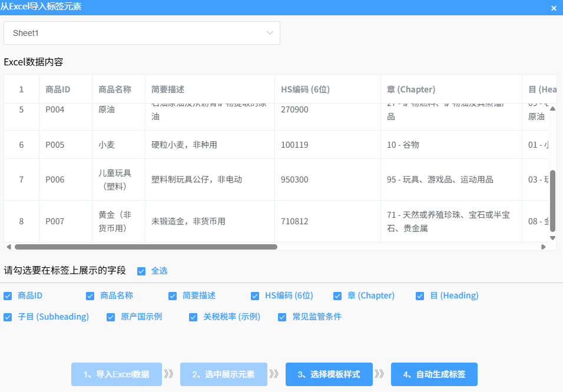Uncheck the 子目 (Subheading) checkbox
The width and height of the screenshot is (563, 392).
tap(8, 317)
